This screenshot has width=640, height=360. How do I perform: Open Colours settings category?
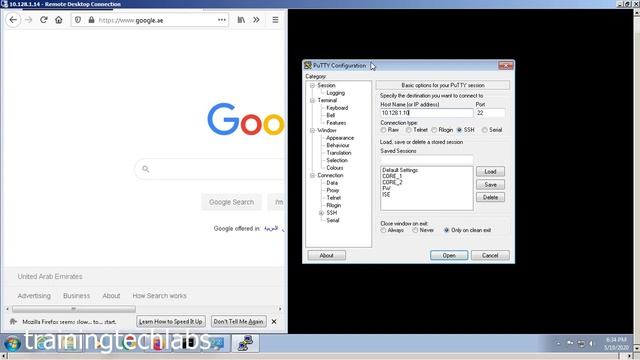(x=335, y=168)
